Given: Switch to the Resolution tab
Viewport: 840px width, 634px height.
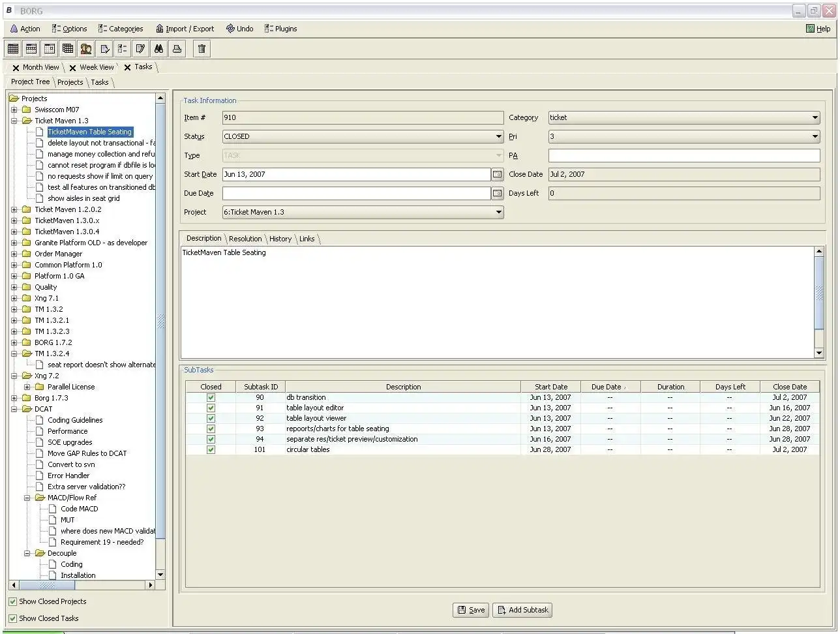Looking at the screenshot, I should point(245,239).
